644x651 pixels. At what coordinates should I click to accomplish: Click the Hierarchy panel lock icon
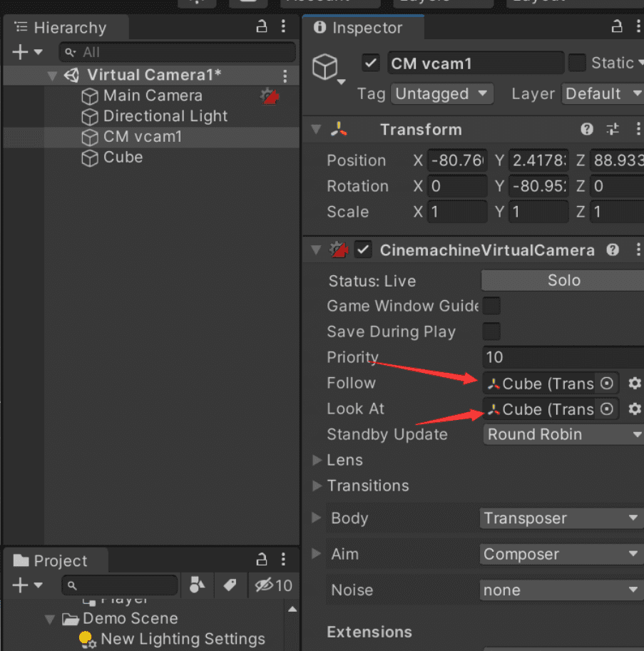coord(262,27)
